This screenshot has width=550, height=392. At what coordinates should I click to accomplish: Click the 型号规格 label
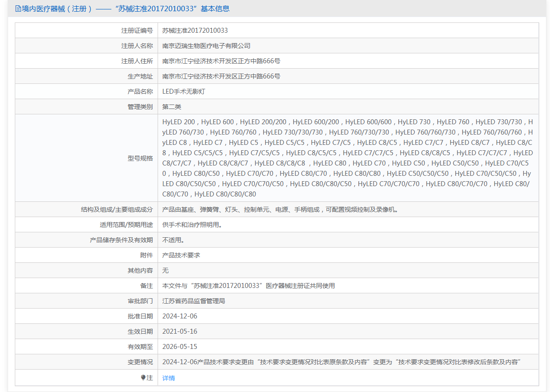tap(140, 158)
